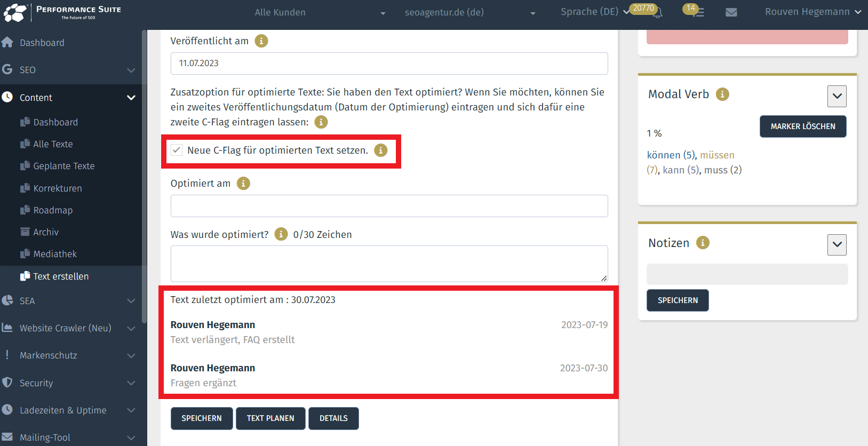Expand the Website Crawler (Neu) section chevron
868x446 pixels.
pyautogui.click(x=131, y=329)
